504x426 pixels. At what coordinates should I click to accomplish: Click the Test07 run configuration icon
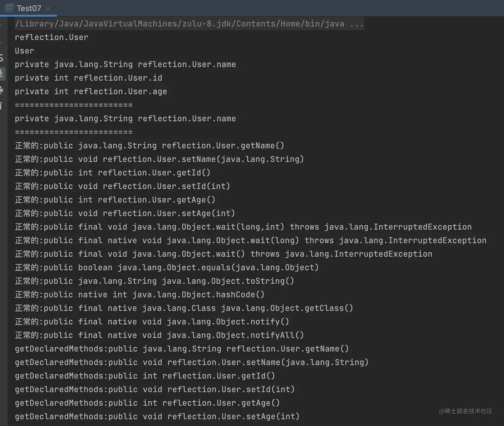[x=9, y=8]
